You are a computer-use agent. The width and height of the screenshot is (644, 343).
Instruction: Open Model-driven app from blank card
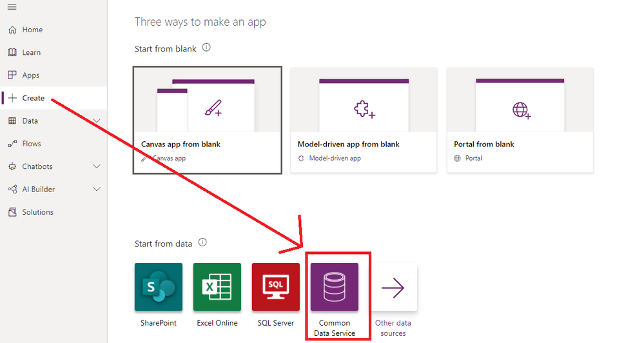(x=364, y=120)
